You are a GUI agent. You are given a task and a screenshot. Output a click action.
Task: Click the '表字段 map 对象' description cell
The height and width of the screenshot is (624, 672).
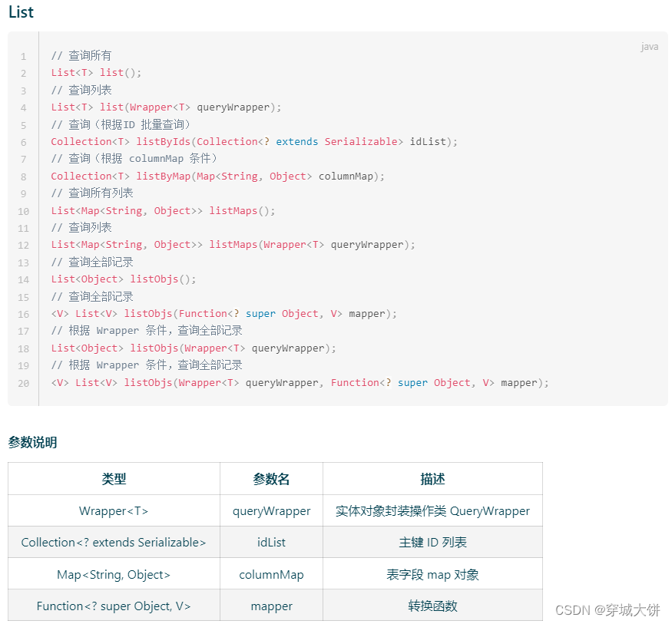coord(432,574)
